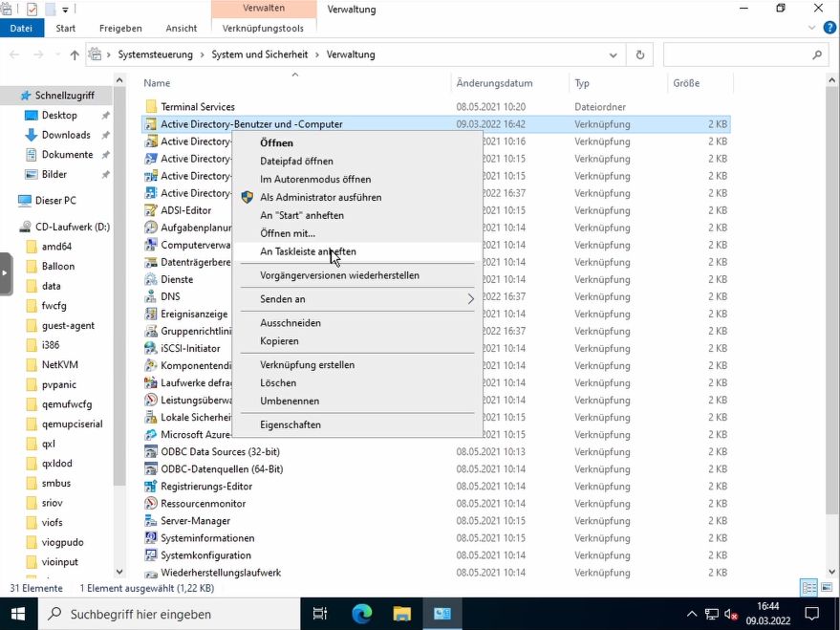Click the blue help question mark icon
Image resolution: width=840 pixels, height=630 pixels.
tap(829, 28)
